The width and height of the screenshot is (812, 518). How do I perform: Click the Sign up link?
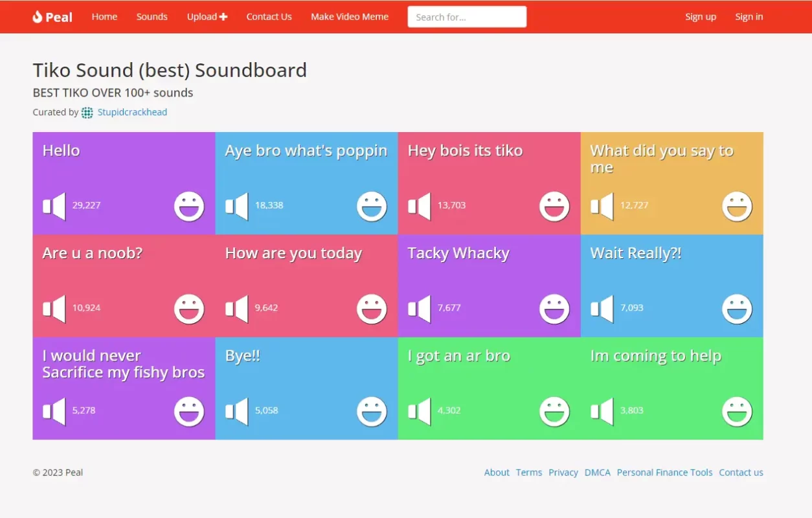tap(701, 17)
